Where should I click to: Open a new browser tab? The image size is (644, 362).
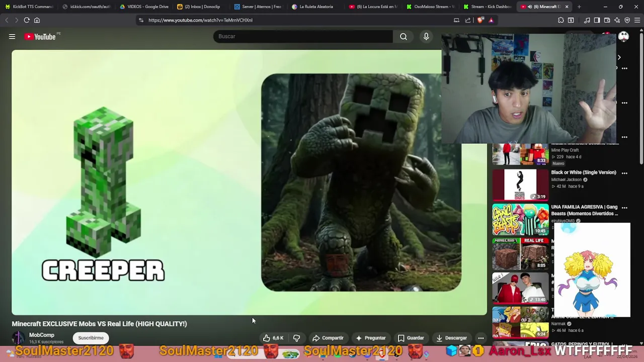point(579,7)
